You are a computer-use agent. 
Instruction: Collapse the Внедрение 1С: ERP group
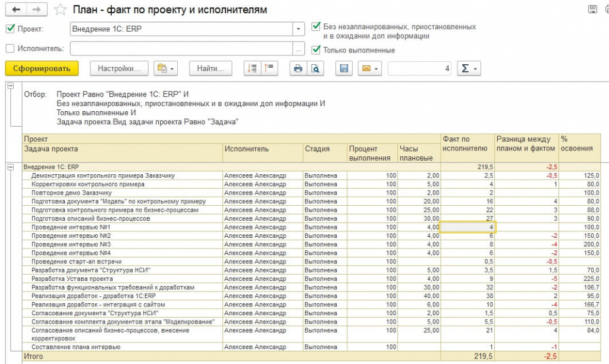pyautogui.click(x=10, y=167)
